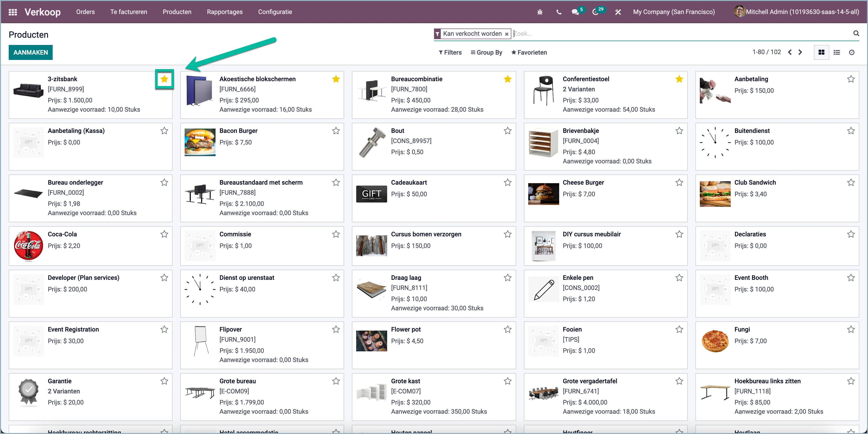Click the search magnifier icon
The width and height of the screenshot is (868, 434).
coord(856,33)
